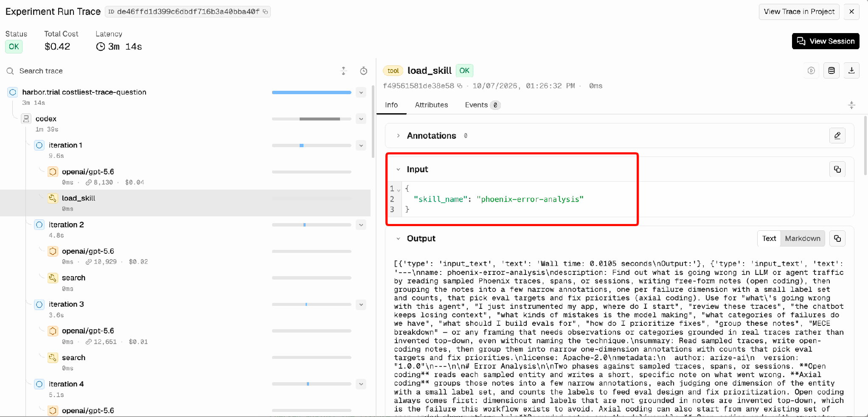The width and height of the screenshot is (868, 417).
Task: Collapse the iteration 3 chevron
Action: pyautogui.click(x=361, y=305)
